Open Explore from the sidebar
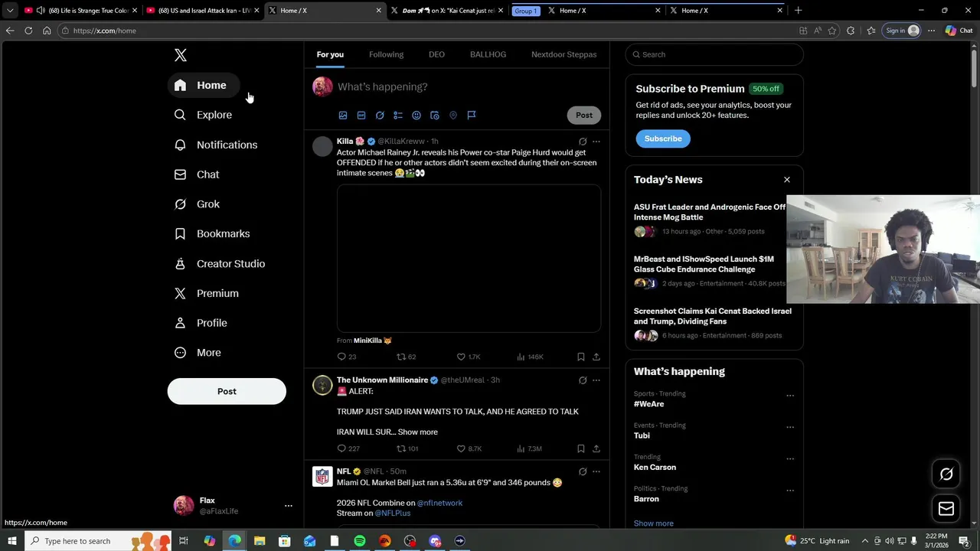The width and height of the screenshot is (980, 551). [x=204, y=115]
